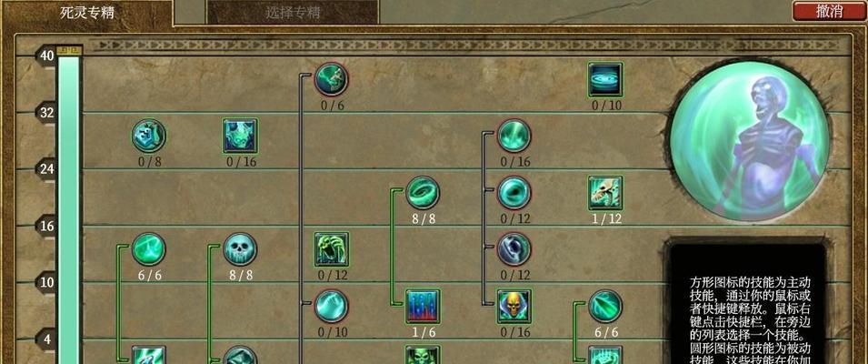The width and height of the screenshot is (868, 364).
Task: Click the mastery level bar
Action: coord(69,207)
